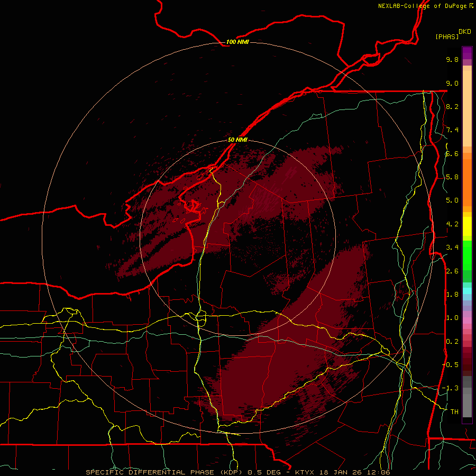The image size is (476, 476).
Task: Click the 6.6 legend value
Action: click(x=452, y=153)
